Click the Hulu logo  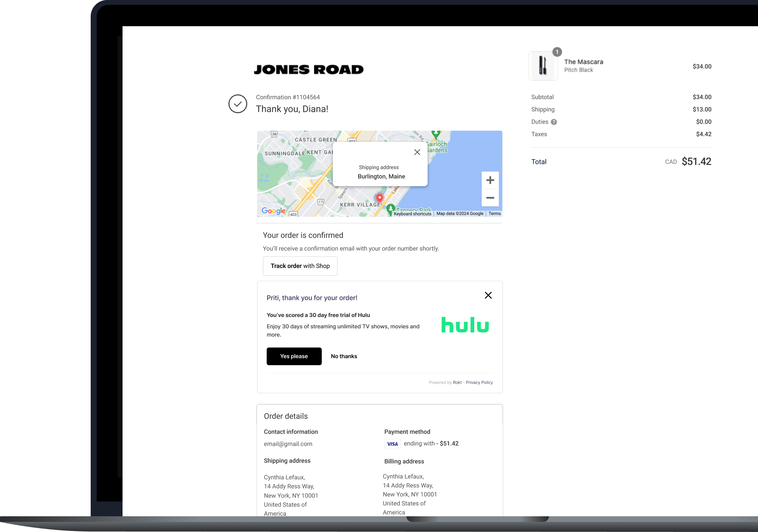coord(465,325)
